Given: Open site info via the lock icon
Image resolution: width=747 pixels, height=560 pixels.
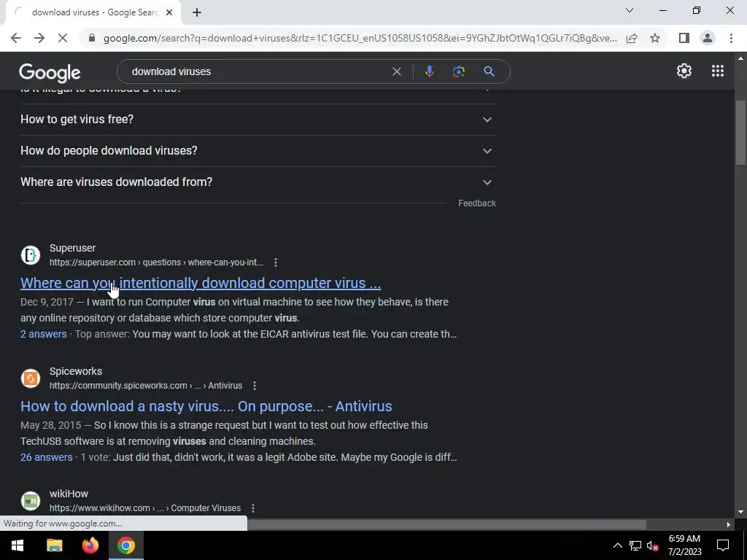Looking at the screenshot, I should coord(92,38).
